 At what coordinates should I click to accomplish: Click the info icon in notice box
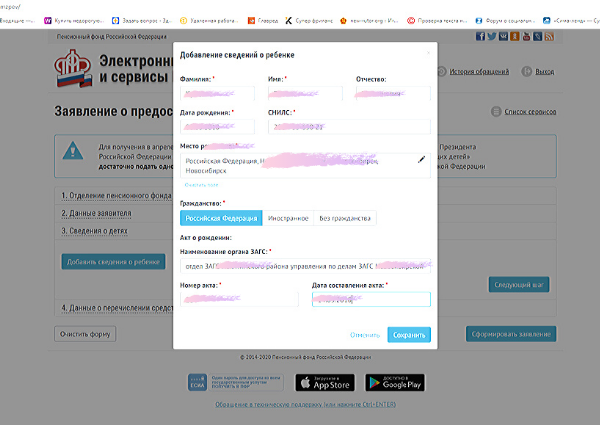coord(72,151)
